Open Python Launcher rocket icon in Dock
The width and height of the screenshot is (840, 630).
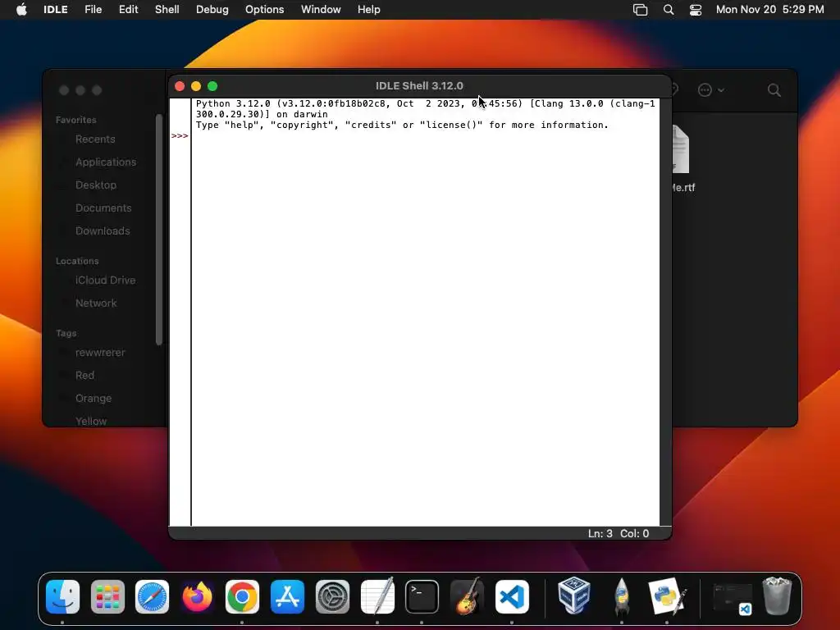(x=622, y=597)
